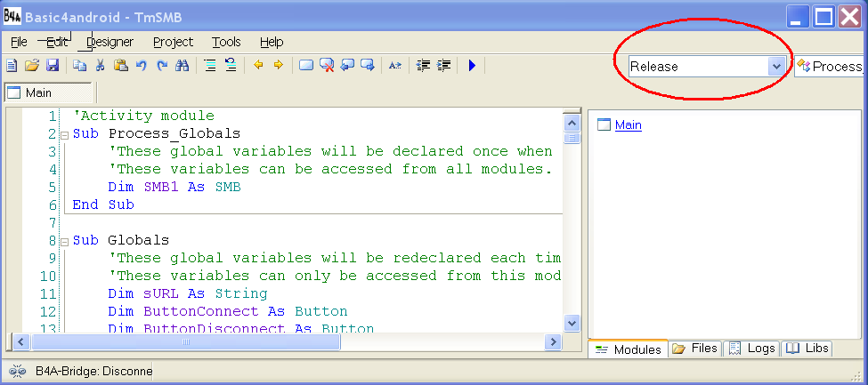Screen dimensions: 868x385
Task: Click the B4A-Bridge status bar text
Action: pos(94,371)
